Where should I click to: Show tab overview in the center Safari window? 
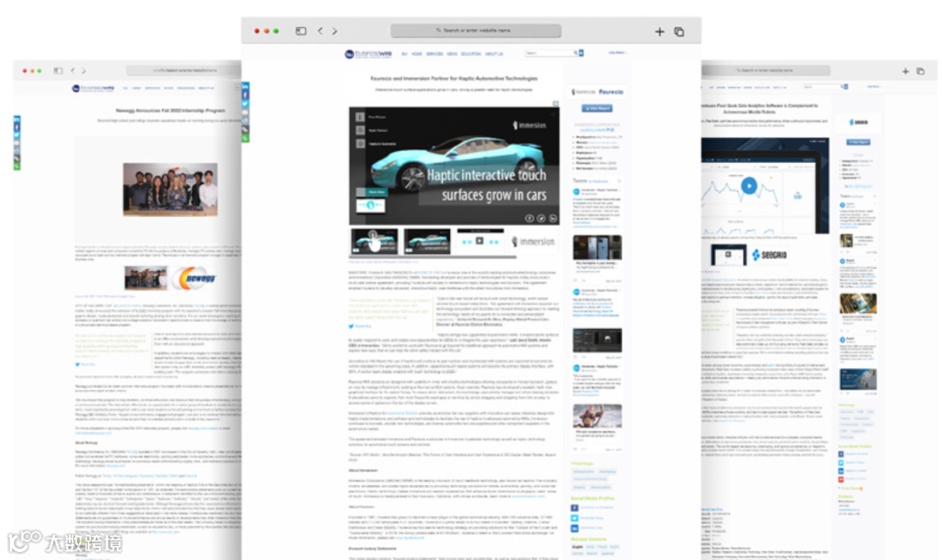pyautogui.click(x=679, y=31)
